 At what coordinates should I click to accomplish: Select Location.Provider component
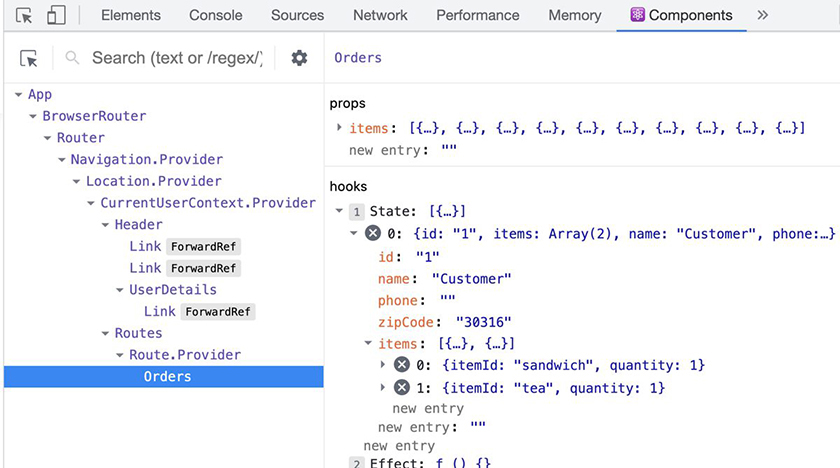point(154,181)
